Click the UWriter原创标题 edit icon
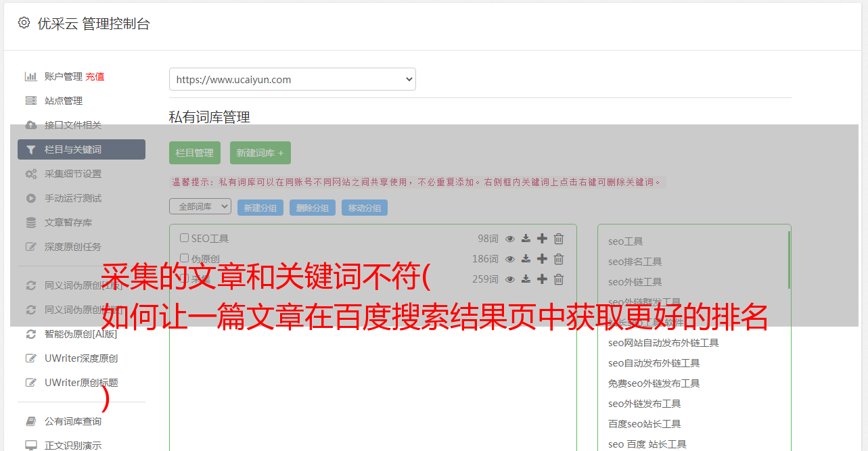 pyautogui.click(x=31, y=383)
